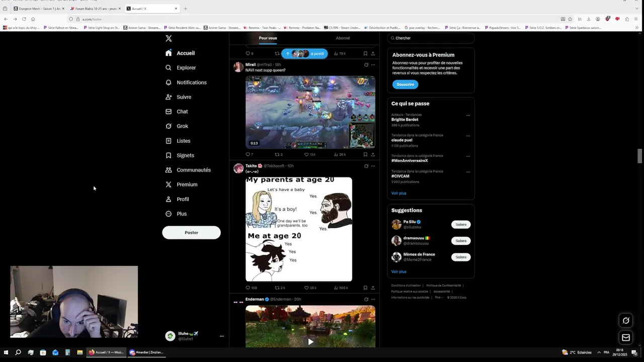The width and height of the screenshot is (644, 362).
Task: Reload the page in browser toolbar
Action: click(x=24, y=19)
